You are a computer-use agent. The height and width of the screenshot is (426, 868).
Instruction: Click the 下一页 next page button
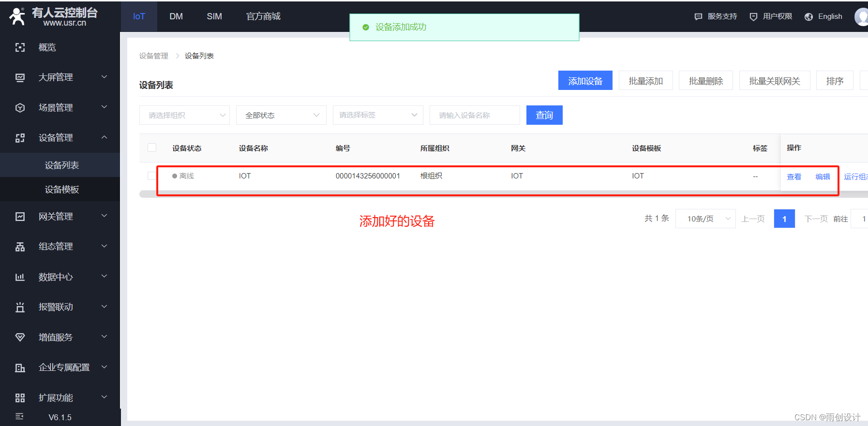coord(816,219)
